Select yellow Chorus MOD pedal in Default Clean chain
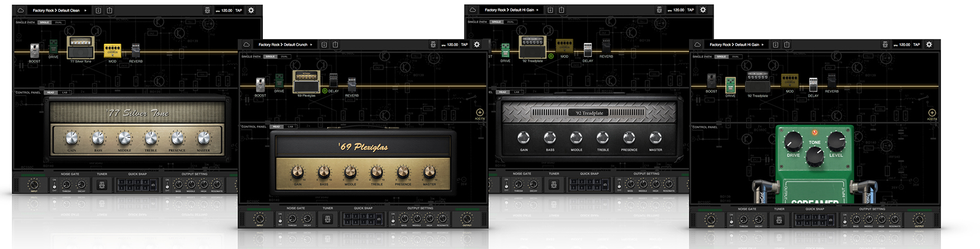 tap(112, 51)
